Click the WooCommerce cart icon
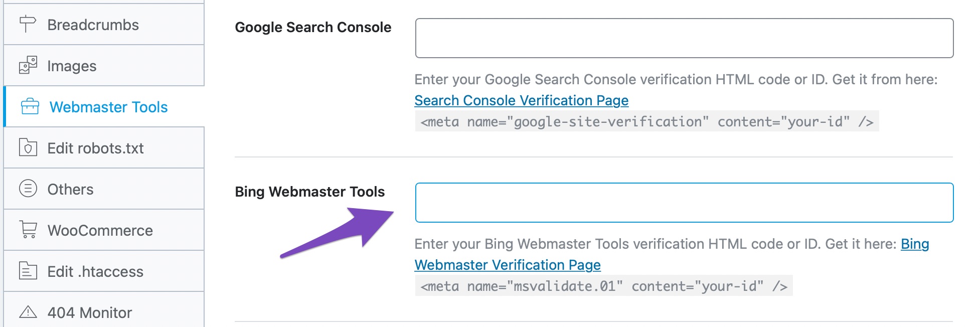The image size is (980, 327). (x=28, y=230)
